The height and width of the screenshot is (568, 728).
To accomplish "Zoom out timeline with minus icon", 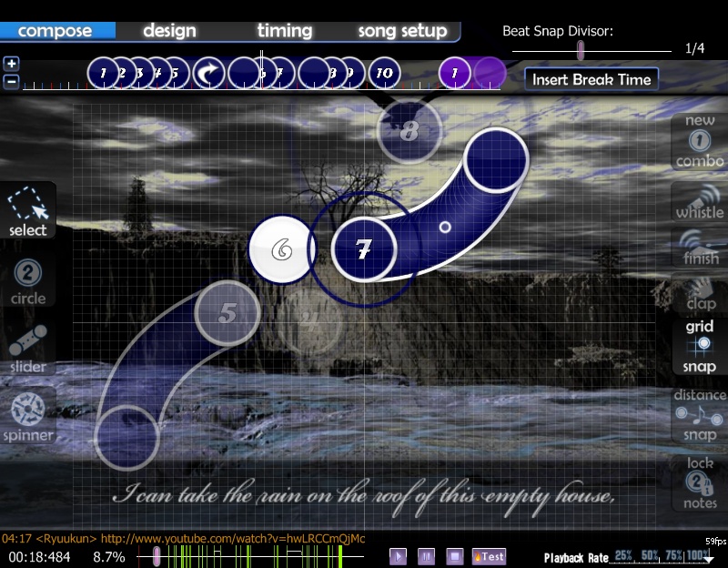I will pos(11,81).
